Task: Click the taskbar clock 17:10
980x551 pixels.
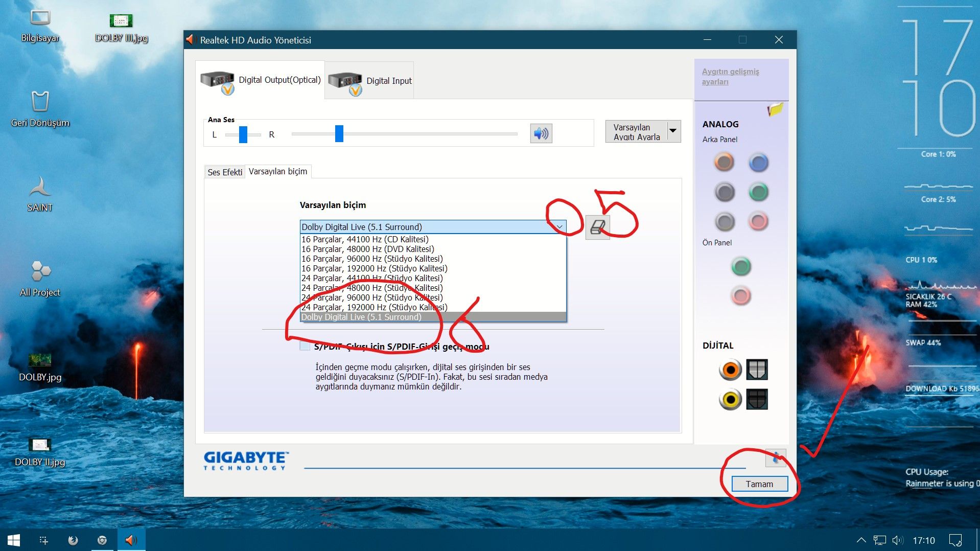Action: pyautogui.click(x=924, y=540)
